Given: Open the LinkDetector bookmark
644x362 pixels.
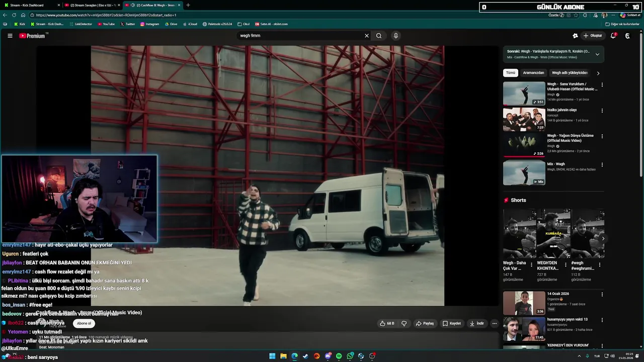Looking at the screenshot, I should (x=80, y=24).
